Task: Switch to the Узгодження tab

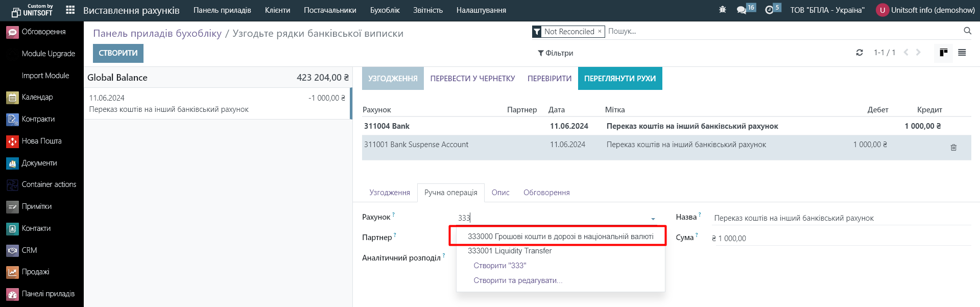Action: [389, 193]
